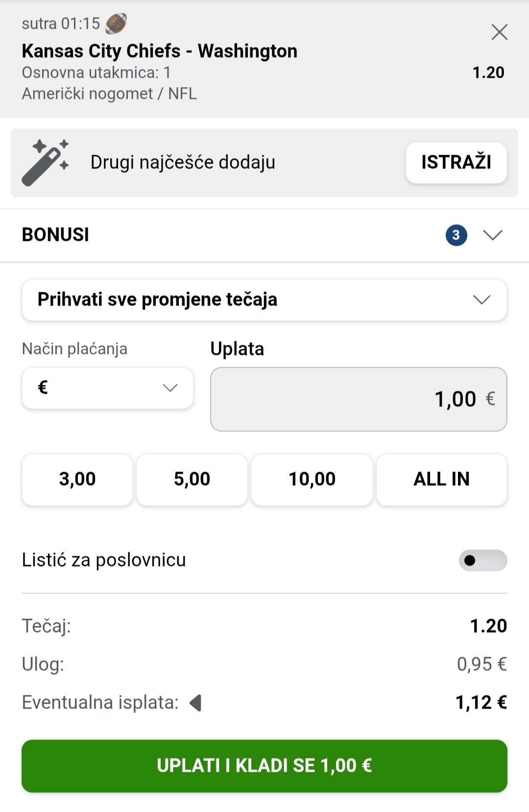This screenshot has height=812, width=529.
Task: Set the stake to 5,00
Action: click(192, 479)
